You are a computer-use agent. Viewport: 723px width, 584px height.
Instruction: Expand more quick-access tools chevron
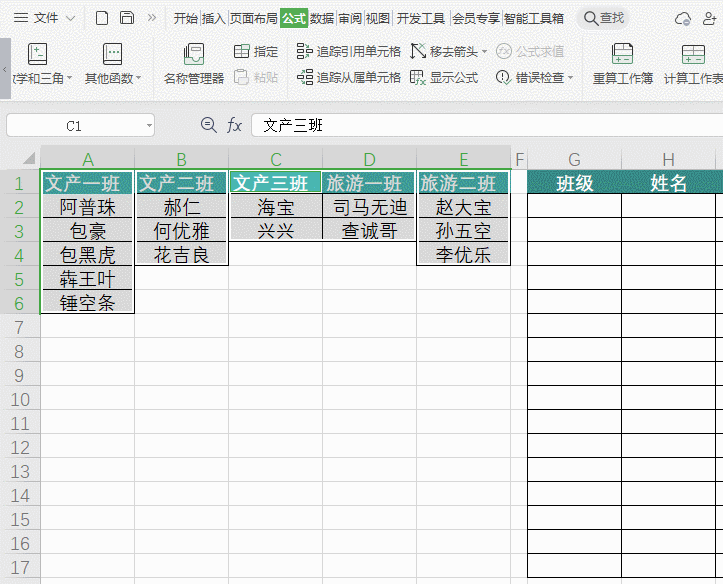(152, 18)
